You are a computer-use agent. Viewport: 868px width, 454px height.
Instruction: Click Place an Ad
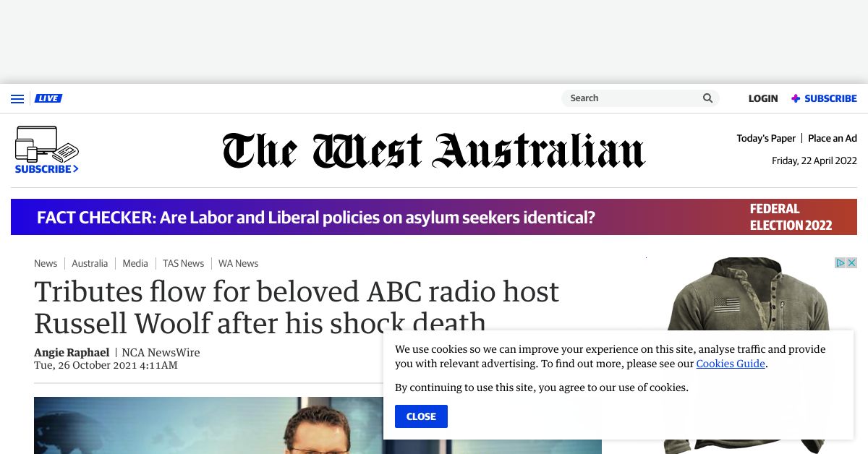[833, 137]
